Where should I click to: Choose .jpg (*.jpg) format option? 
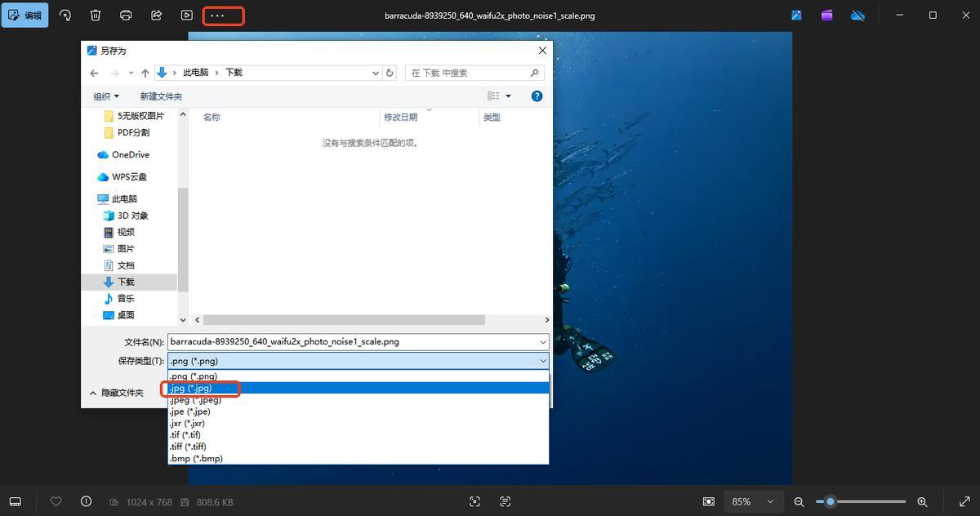pos(191,389)
